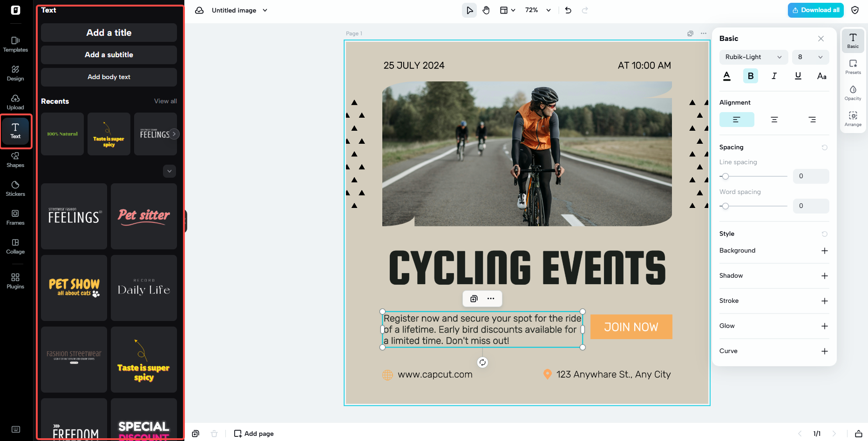
Task: Open the Collage sidebar panel
Action: click(x=15, y=246)
